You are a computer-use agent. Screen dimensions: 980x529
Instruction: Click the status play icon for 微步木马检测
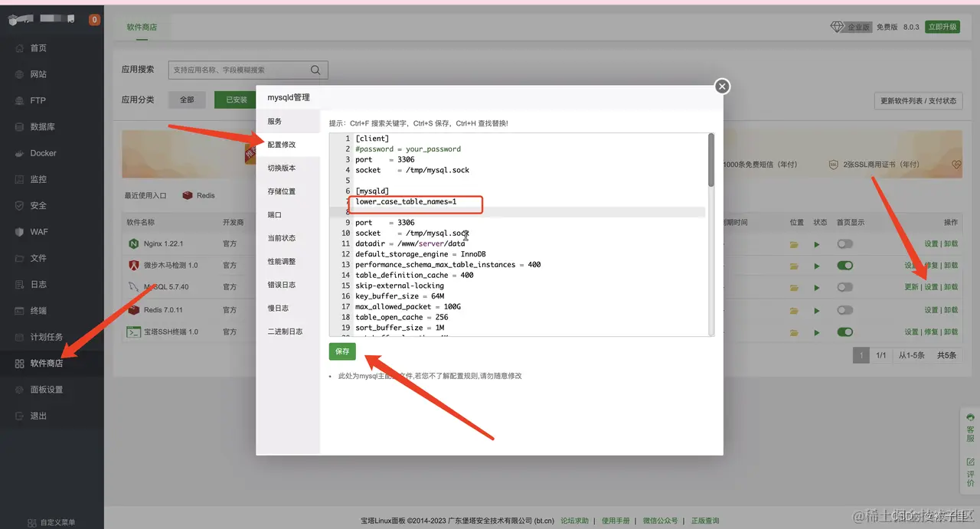[x=817, y=266]
